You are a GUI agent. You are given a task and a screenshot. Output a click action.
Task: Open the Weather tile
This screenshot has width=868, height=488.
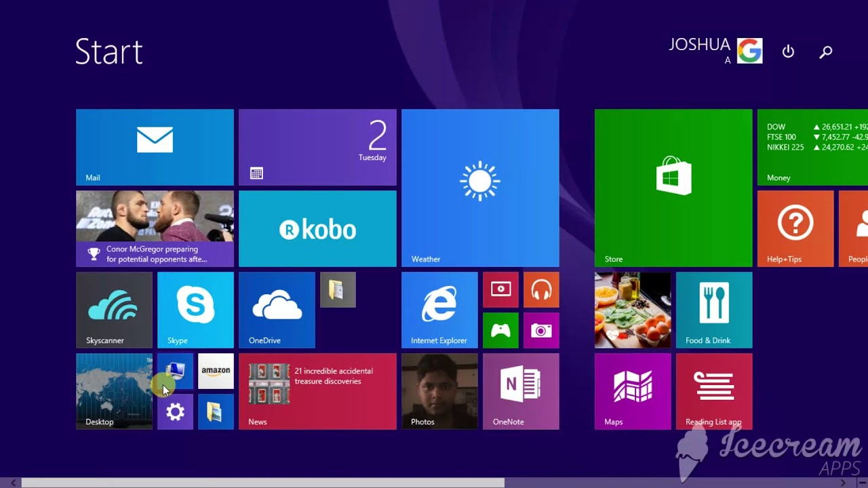[x=480, y=188]
